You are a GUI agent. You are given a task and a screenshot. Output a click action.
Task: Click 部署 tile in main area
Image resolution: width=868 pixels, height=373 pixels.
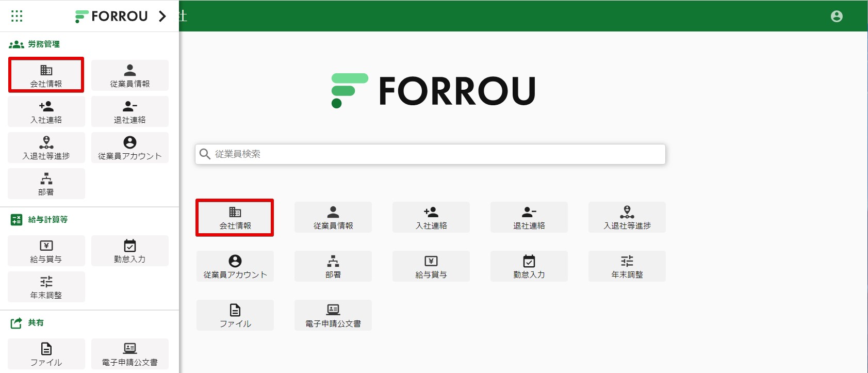[x=333, y=266]
